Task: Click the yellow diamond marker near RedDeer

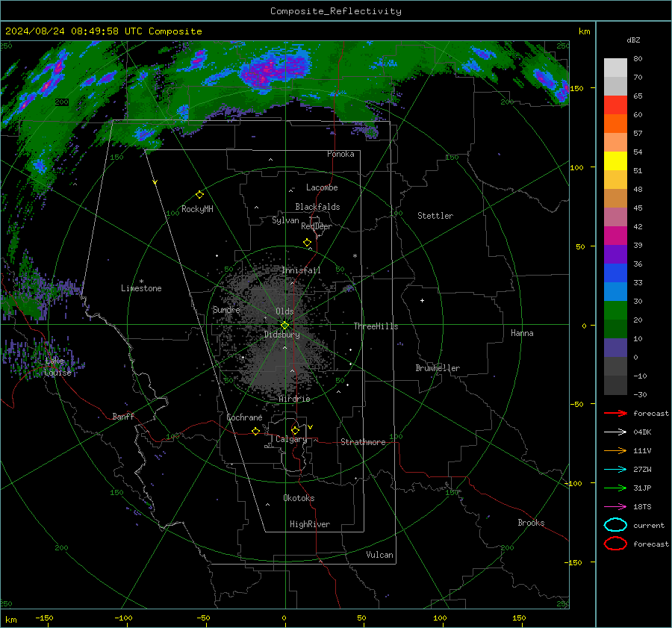Action: pyautogui.click(x=308, y=243)
